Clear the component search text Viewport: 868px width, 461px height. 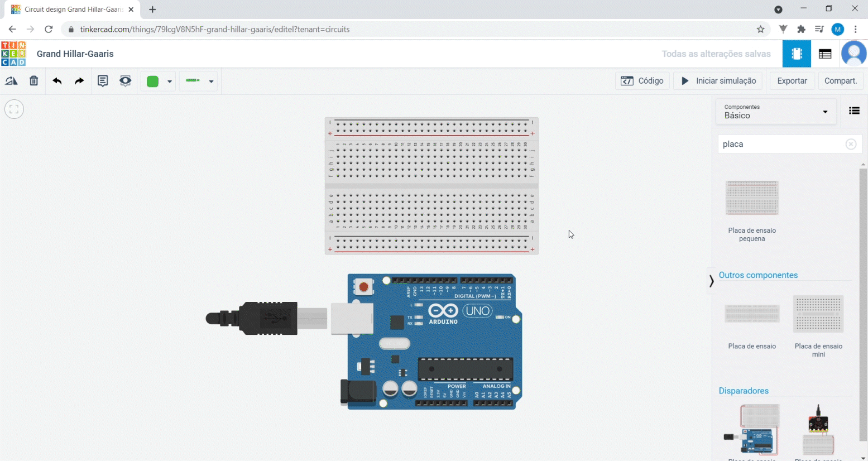point(851,144)
